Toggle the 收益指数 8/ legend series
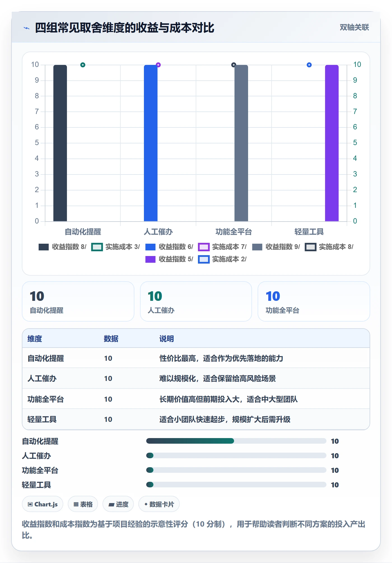Image resolution: width=392 pixels, height=563 pixels. (x=62, y=247)
